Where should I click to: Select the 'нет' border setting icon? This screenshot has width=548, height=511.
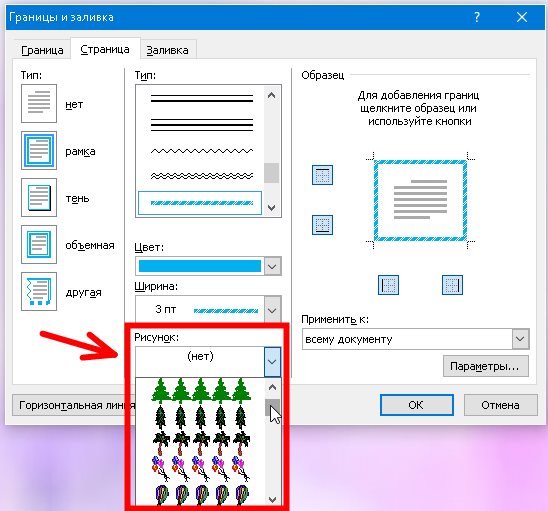point(39,103)
